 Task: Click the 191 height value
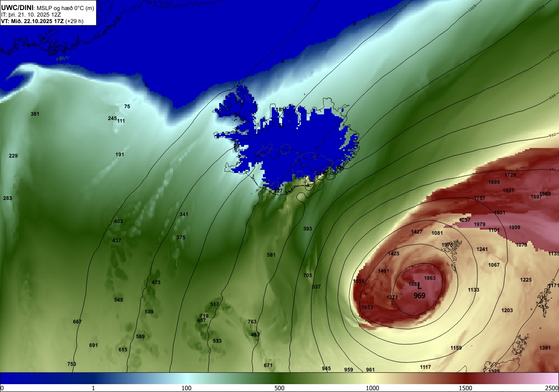pyautogui.click(x=120, y=155)
